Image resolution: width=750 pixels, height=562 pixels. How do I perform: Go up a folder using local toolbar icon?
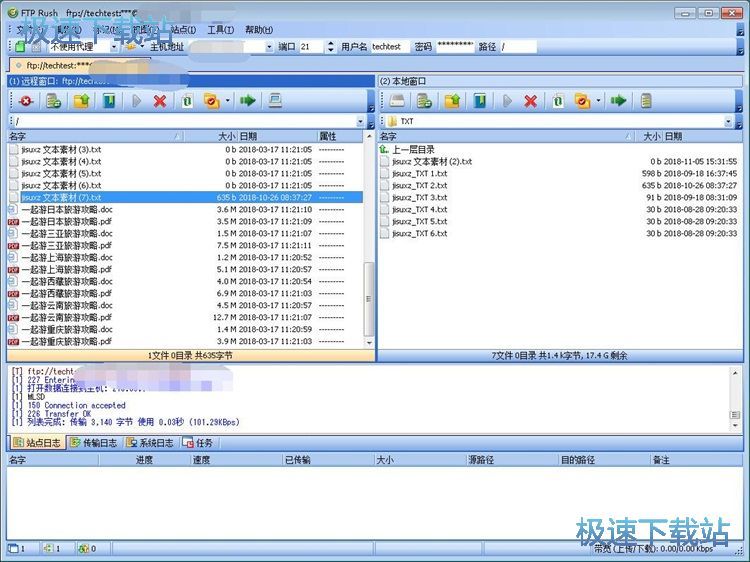tap(452, 101)
